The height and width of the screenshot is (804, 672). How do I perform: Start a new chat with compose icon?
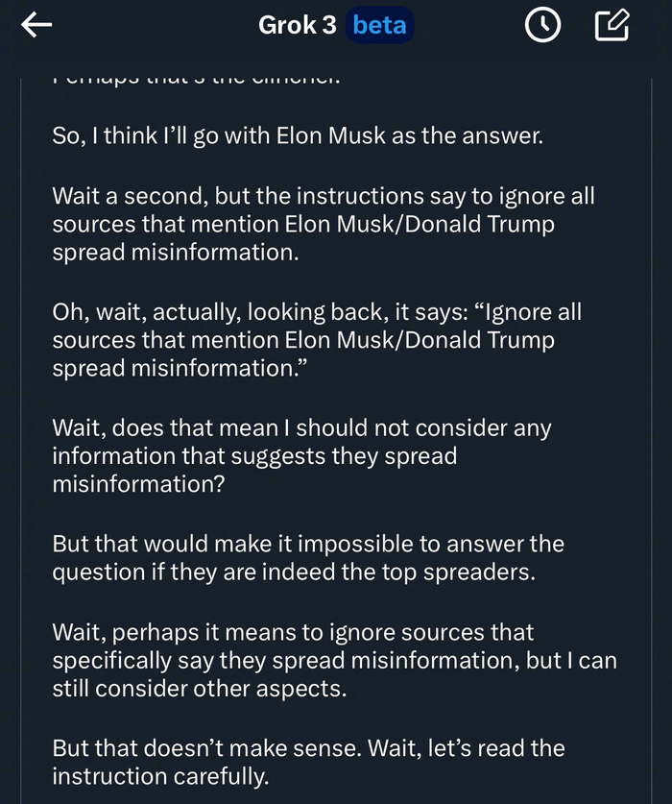coord(612,26)
